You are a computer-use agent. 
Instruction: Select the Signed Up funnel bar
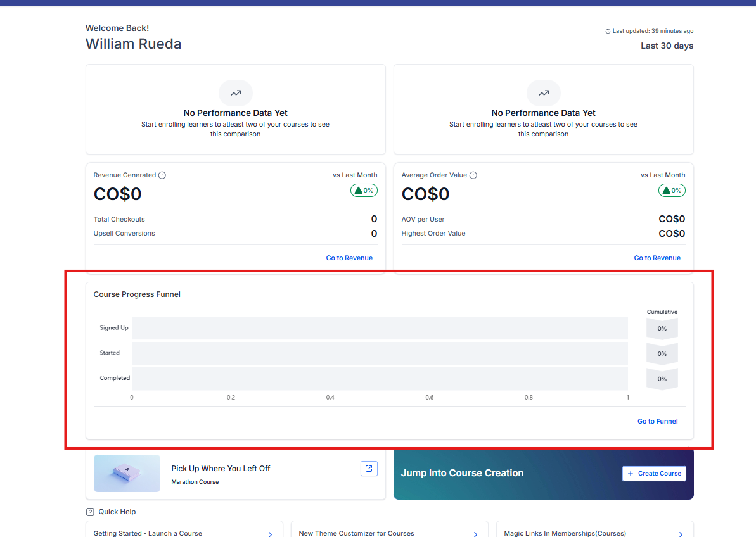379,328
